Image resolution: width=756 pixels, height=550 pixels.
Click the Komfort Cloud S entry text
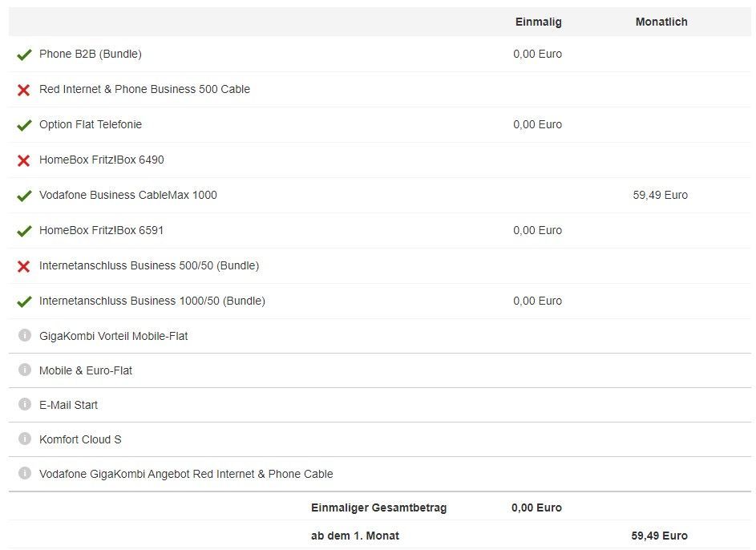click(x=80, y=439)
